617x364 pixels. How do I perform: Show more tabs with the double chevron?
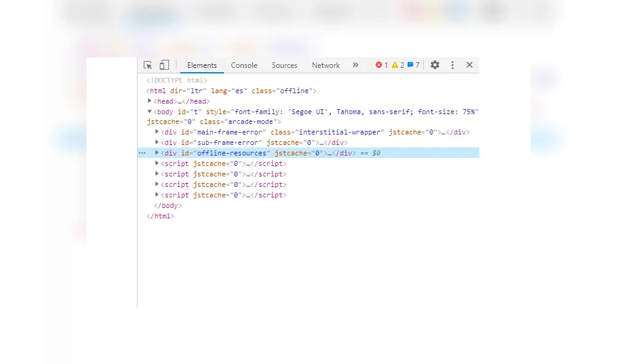click(x=355, y=65)
